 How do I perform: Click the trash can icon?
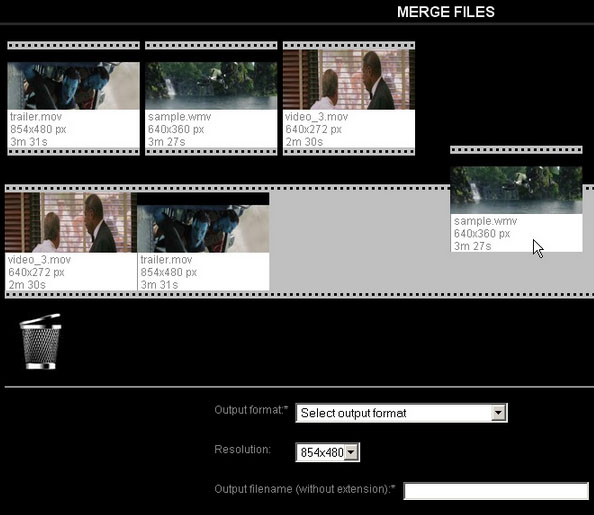(x=41, y=341)
